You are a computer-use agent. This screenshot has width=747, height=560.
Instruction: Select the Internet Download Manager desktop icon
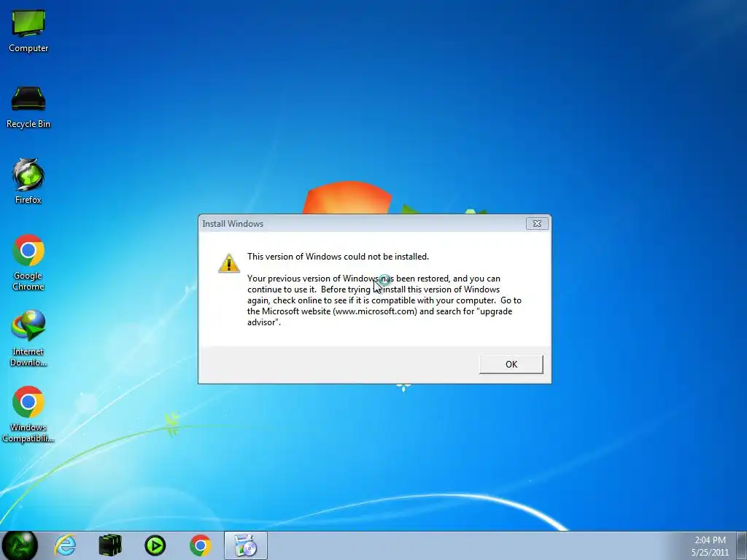(28, 338)
